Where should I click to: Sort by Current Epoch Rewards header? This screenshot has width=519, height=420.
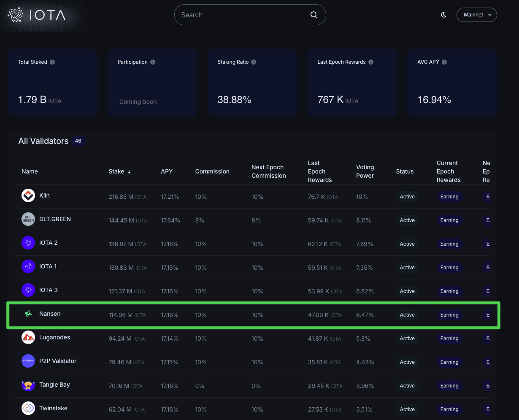[x=449, y=171]
